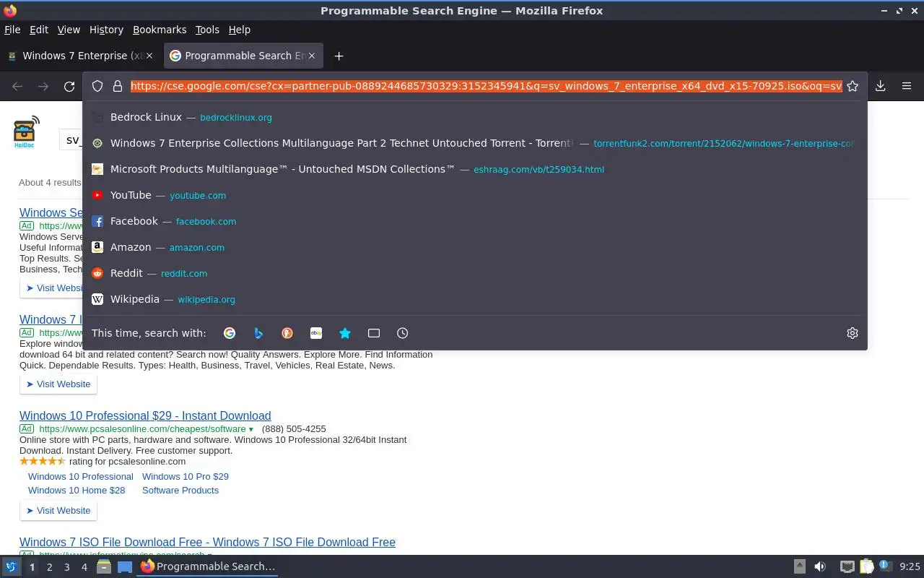Viewport: 924px width, 578px height.
Task: Open search settings gear in URL dropdown
Action: pos(853,333)
